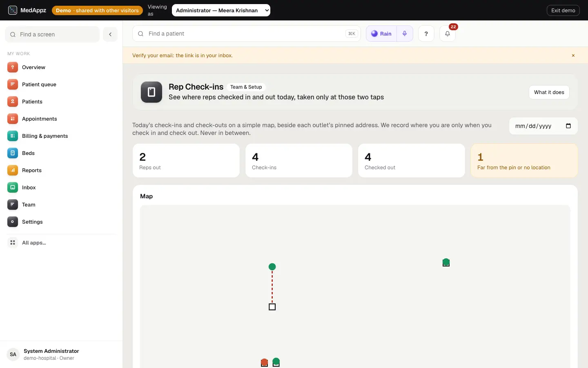The width and height of the screenshot is (588, 368).
Task: Dismiss the verify email banner
Action: (x=573, y=56)
